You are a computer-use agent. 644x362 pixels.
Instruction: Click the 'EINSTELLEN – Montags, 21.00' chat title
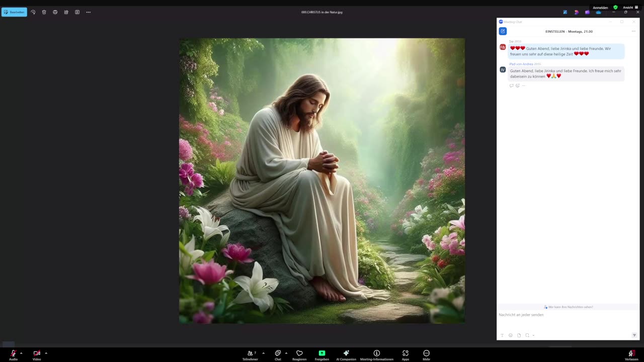click(569, 31)
